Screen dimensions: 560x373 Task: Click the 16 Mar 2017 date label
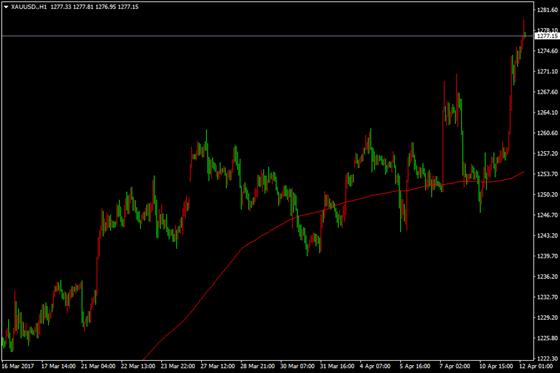18,366
